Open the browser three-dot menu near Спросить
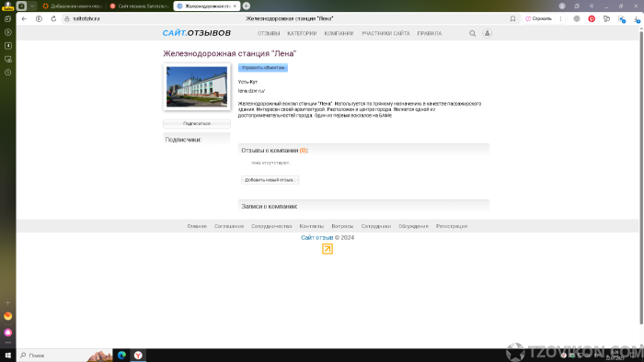The image size is (644, 362). point(560,19)
